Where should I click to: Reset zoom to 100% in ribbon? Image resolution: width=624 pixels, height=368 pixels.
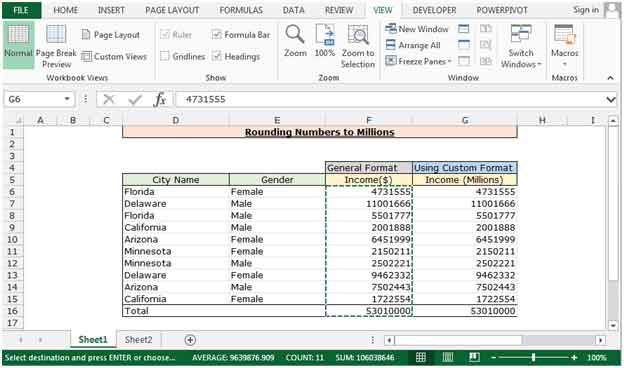(x=325, y=41)
